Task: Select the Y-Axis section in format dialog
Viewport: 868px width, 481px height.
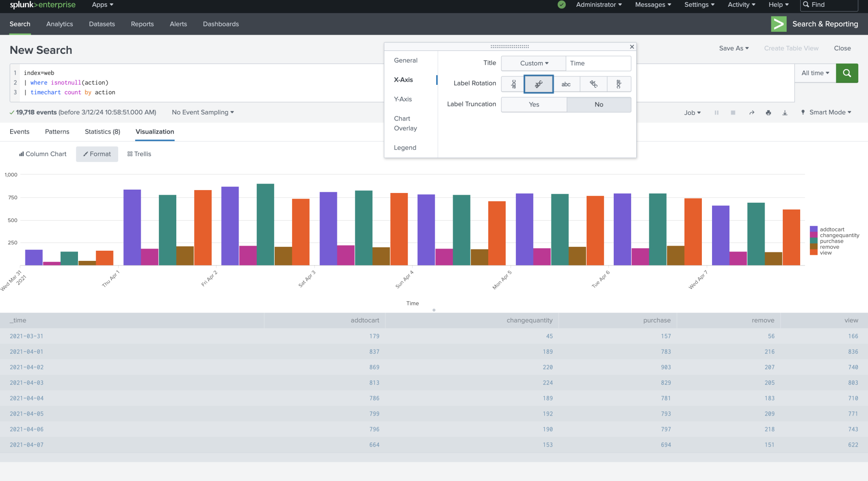Action: pyautogui.click(x=403, y=99)
